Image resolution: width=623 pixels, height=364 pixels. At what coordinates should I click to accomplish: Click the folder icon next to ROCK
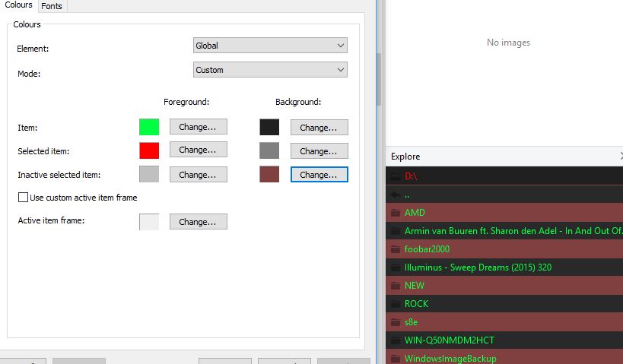pyautogui.click(x=394, y=304)
